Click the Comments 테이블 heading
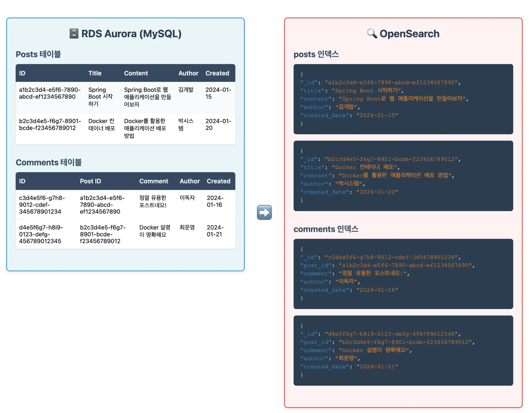The height and width of the screenshot is (413, 532). pos(49,162)
